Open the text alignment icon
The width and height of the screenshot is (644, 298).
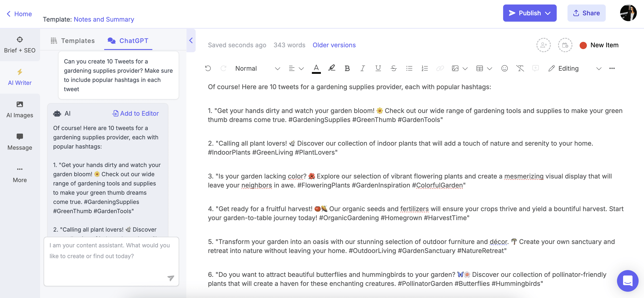coord(291,68)
